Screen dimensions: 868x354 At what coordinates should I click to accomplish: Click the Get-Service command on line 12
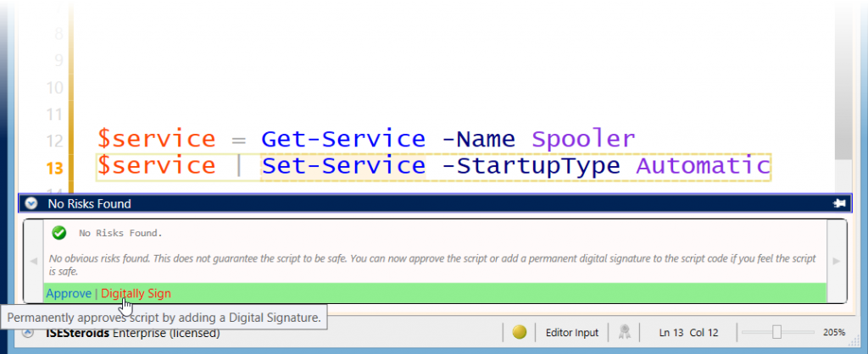(x=343, y=138)
